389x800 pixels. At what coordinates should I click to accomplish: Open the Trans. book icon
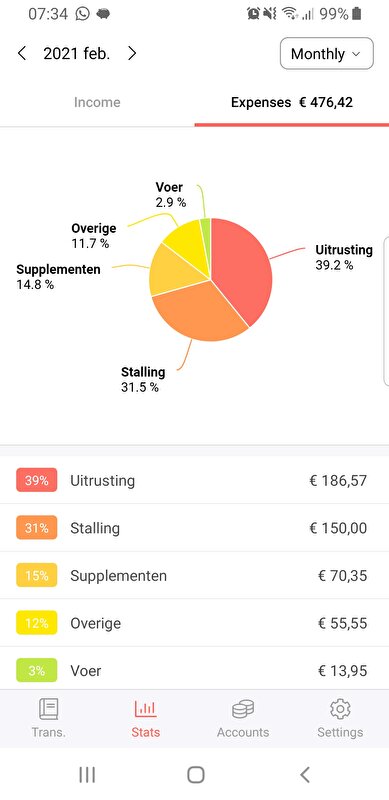tap(48, 709)
